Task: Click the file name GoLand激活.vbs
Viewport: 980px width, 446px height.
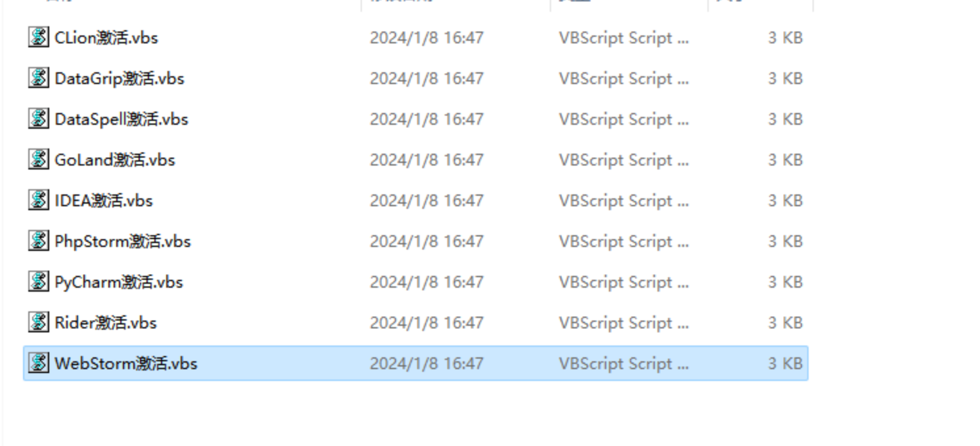Action: click(x=115, y=160)
